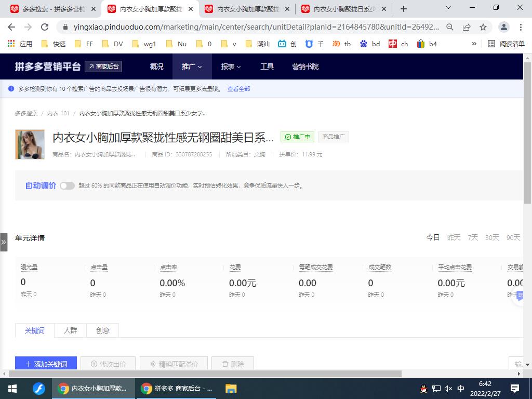
Task: Expand the 报表 dropdown menu
Action: click(x=231, y=66)
